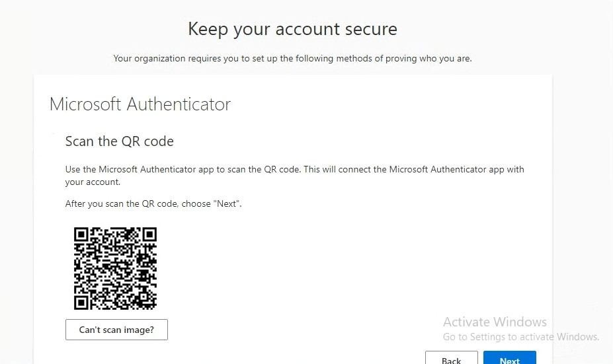Click the blue Next button

509,359
